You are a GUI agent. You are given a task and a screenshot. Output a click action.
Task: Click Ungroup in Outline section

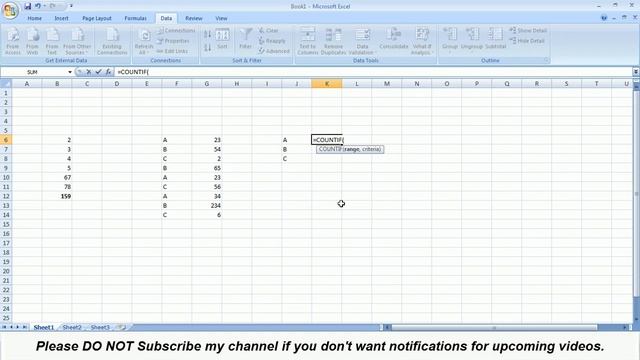472,40
